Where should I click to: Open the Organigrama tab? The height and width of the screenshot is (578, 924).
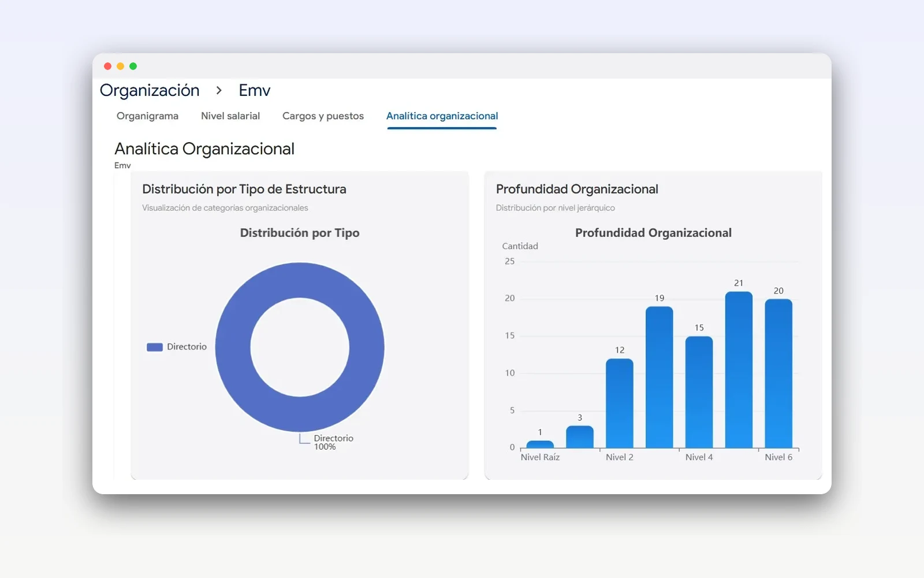coord(147,116)
